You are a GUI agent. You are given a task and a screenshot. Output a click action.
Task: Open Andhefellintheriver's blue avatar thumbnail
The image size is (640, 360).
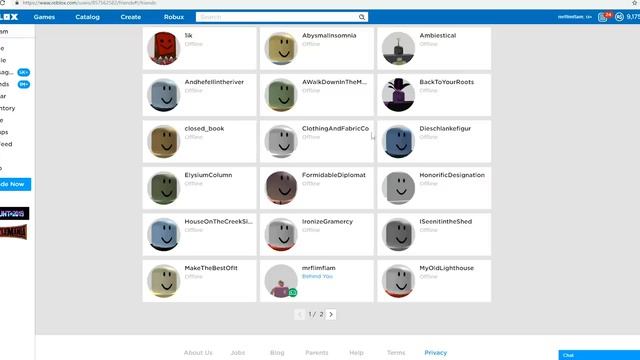point(164,95)
